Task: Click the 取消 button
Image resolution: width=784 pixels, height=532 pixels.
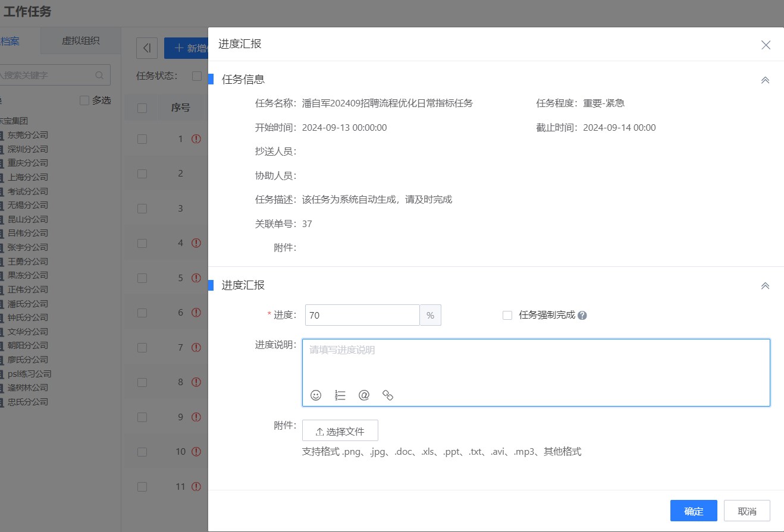Action: (747, 511)
